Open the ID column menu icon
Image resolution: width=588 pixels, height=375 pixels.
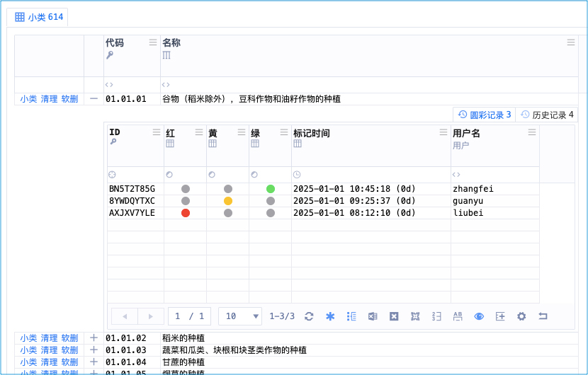157,132
